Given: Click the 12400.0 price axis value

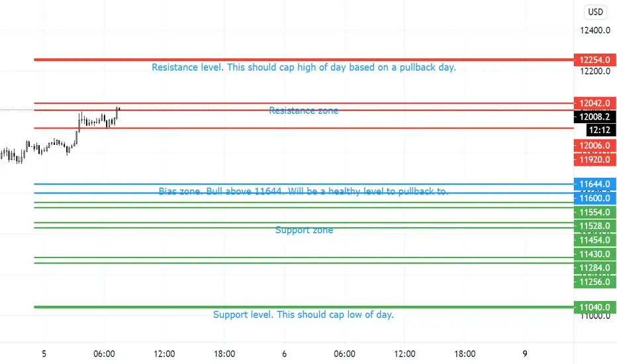Looking at the screenshot, I should [595, 30].
